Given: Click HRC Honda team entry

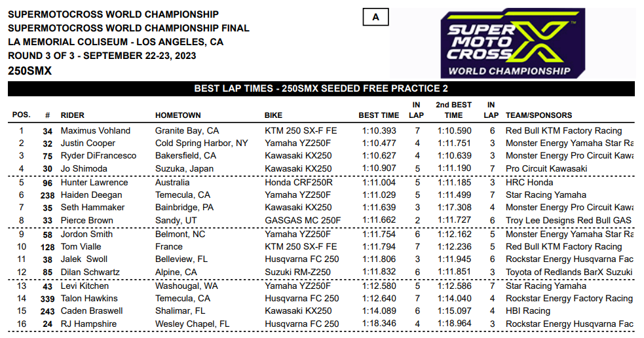Looking at the screenshot, I should click(529, 182).
